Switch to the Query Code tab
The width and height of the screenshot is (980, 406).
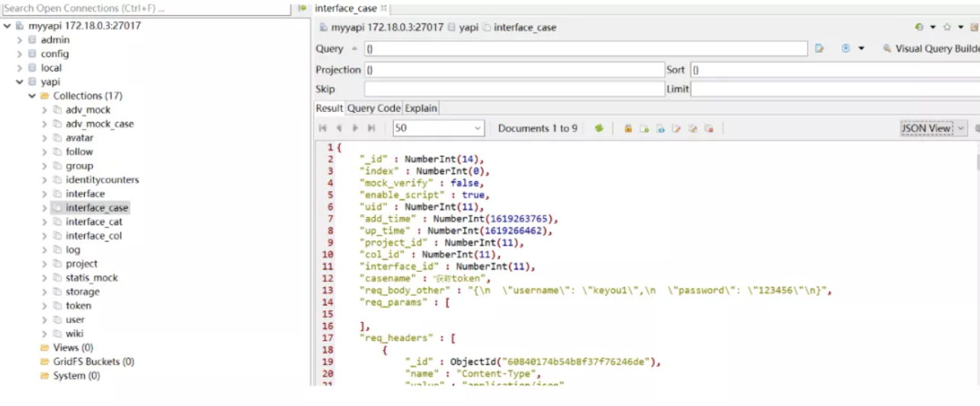pos(373,108)
